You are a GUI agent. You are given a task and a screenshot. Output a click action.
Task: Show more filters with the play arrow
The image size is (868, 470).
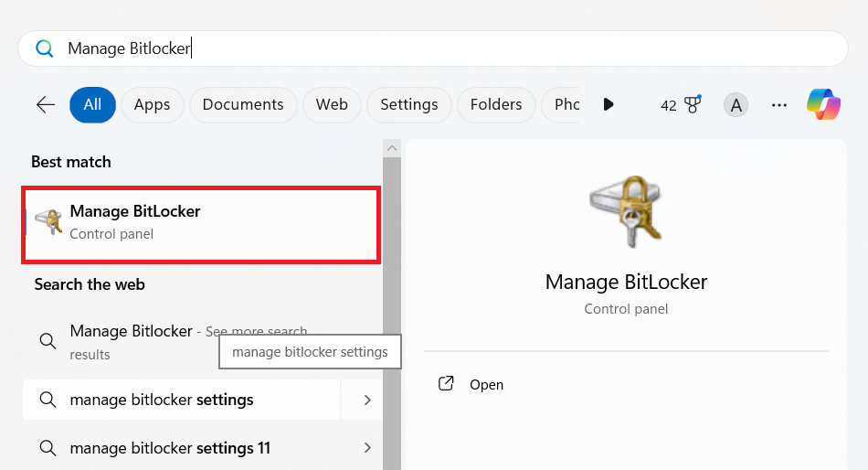(x=609, y=105)
